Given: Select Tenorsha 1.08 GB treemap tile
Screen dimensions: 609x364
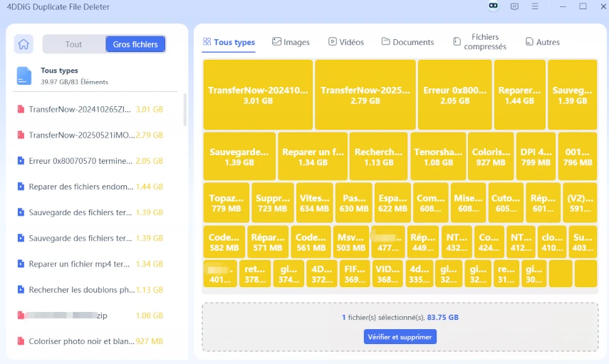Looking at the screenshot, I should 438,157.
